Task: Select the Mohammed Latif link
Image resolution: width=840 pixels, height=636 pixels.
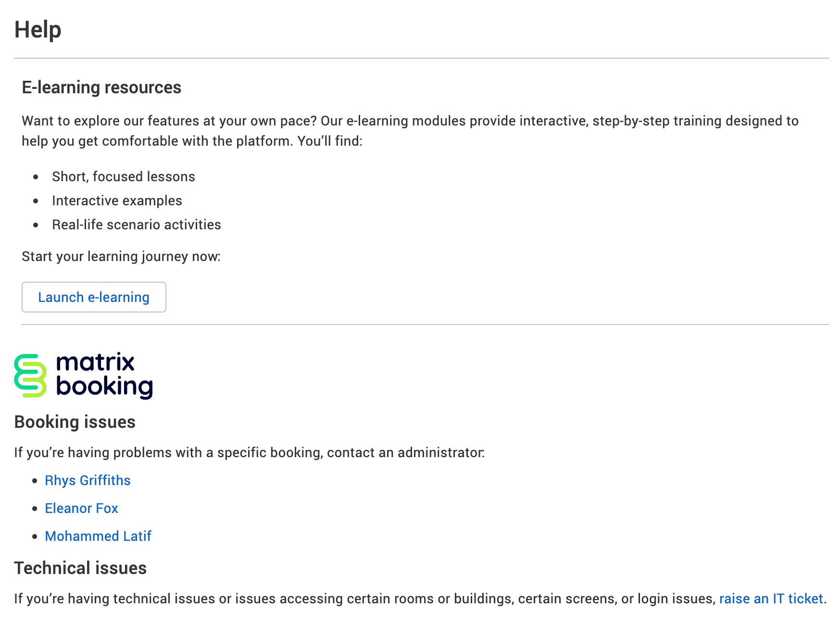Action: [98, 536]
